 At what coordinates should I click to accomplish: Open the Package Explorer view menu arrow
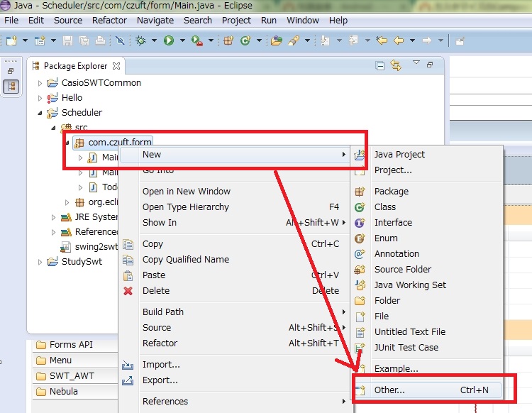(416, 64)
